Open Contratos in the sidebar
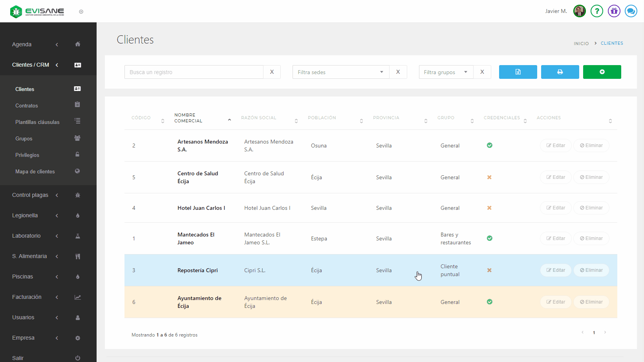 click(27, 106)
